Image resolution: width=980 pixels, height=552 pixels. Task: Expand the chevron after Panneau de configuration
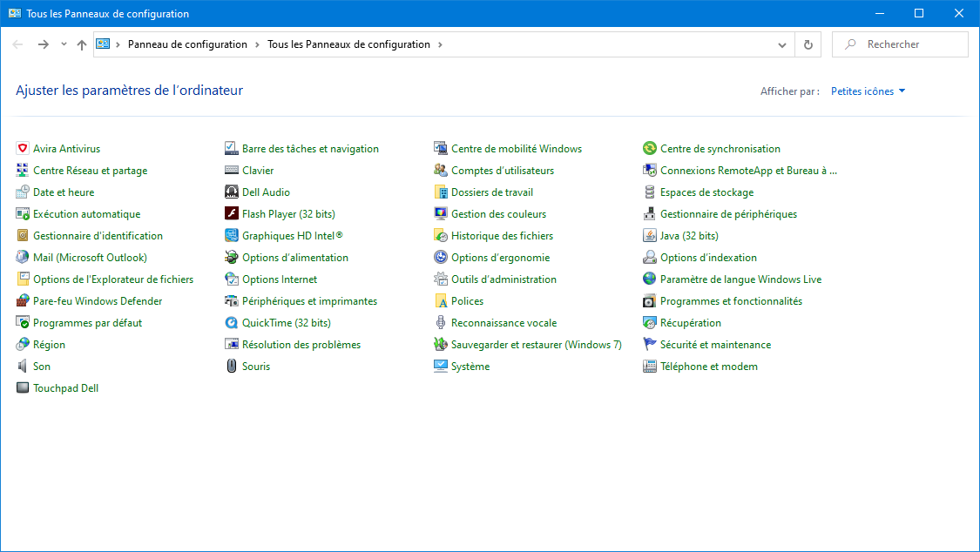257,44
